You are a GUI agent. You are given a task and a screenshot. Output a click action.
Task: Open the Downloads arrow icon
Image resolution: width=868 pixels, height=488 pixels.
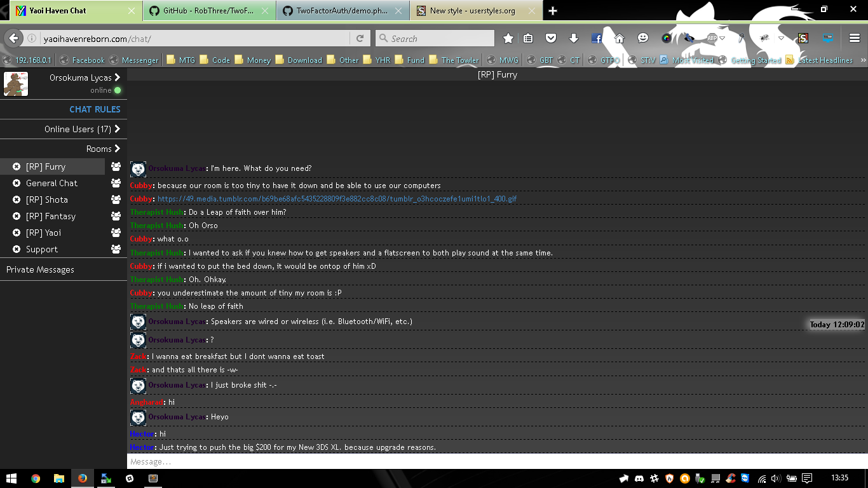(x=574, y=38)
